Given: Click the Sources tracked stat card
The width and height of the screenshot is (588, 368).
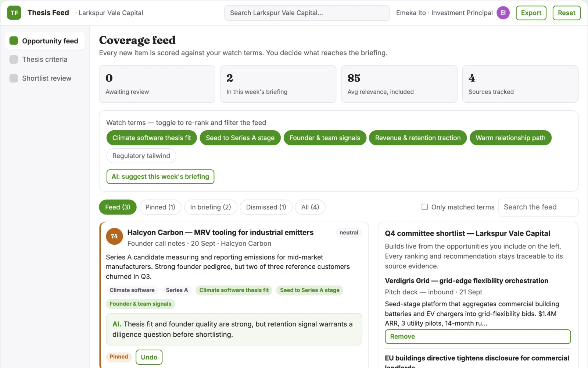Looking at the screenshot, I should tap(520, 84).
